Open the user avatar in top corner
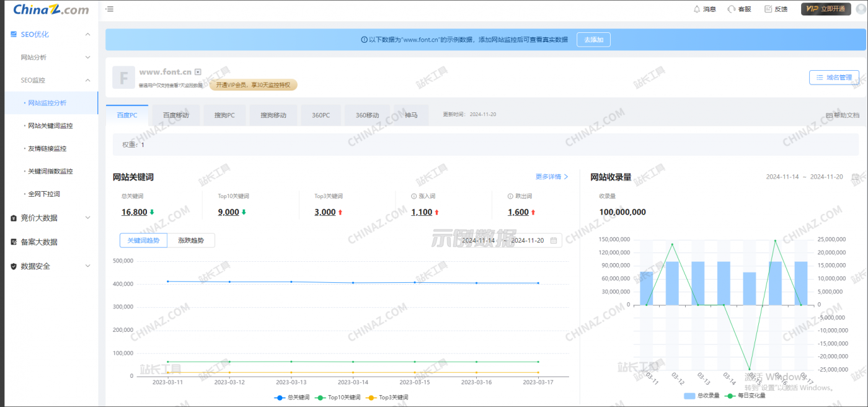868x407 pixels. [861, 9]
